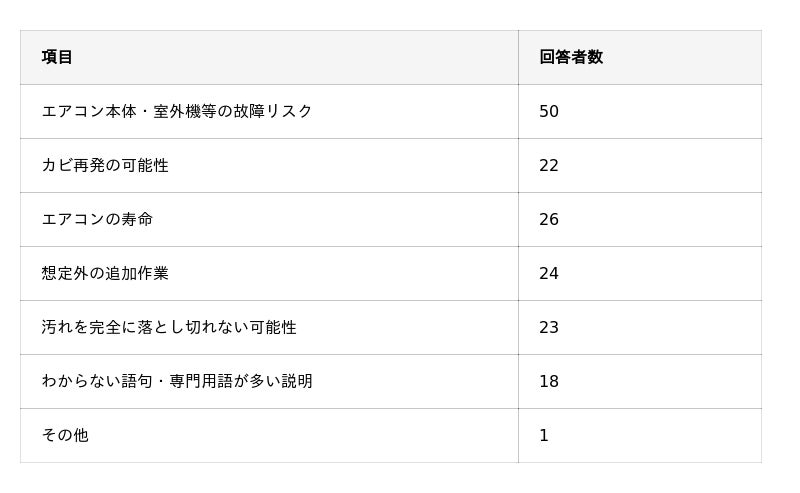Click the 項目 column header
The width and height of the screenshot is (800, 493).
pos(58,57)
